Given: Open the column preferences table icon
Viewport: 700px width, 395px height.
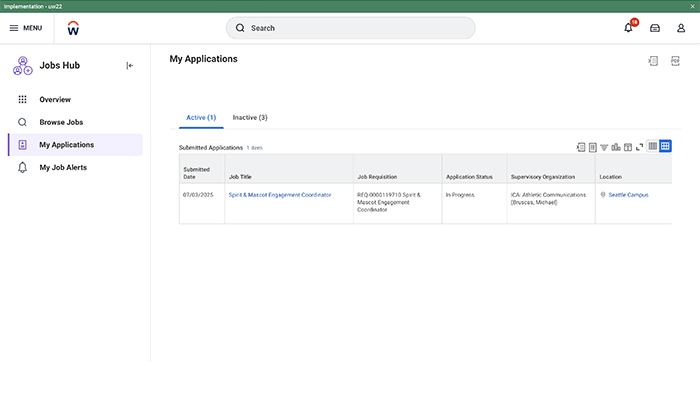Looking at the screenshot, I should [x=628, y=147].
